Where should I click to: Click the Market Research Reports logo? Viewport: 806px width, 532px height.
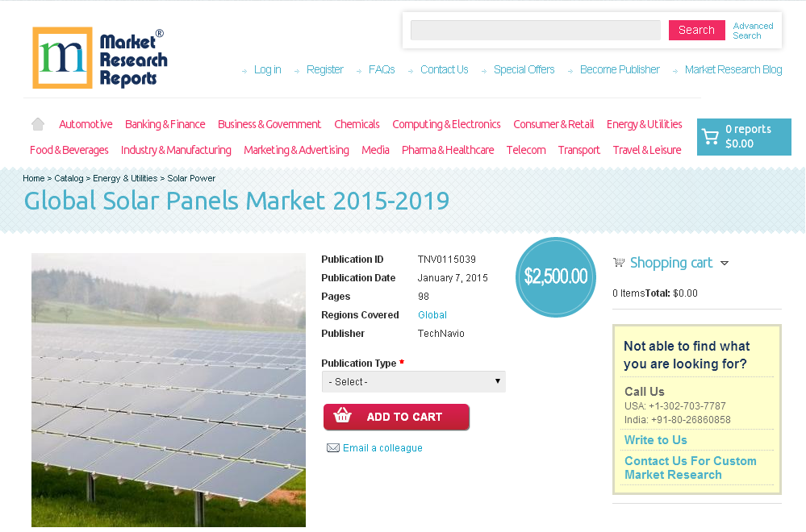coord(99,57)
